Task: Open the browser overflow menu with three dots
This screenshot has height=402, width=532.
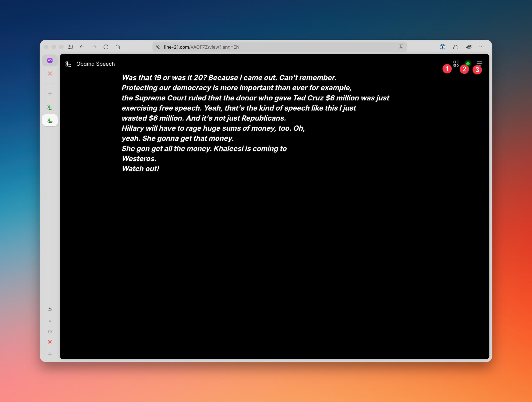Action: tap(481, 47)
